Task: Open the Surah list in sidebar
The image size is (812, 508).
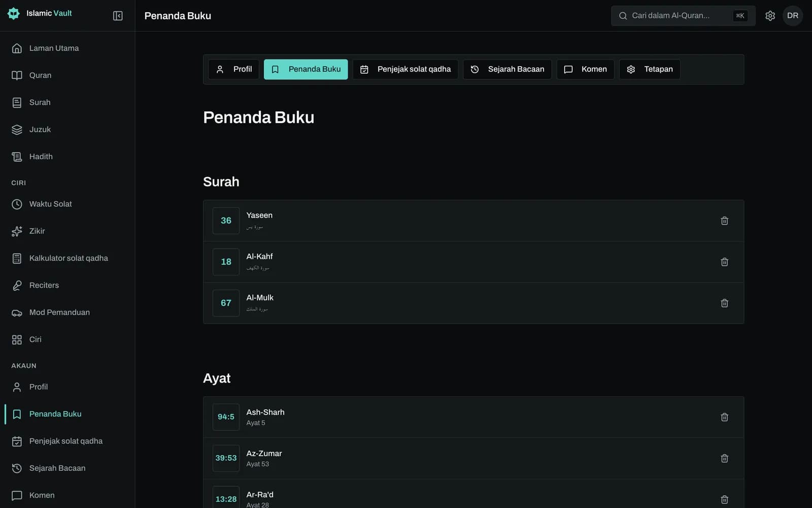Action: (x=67, y=102)
